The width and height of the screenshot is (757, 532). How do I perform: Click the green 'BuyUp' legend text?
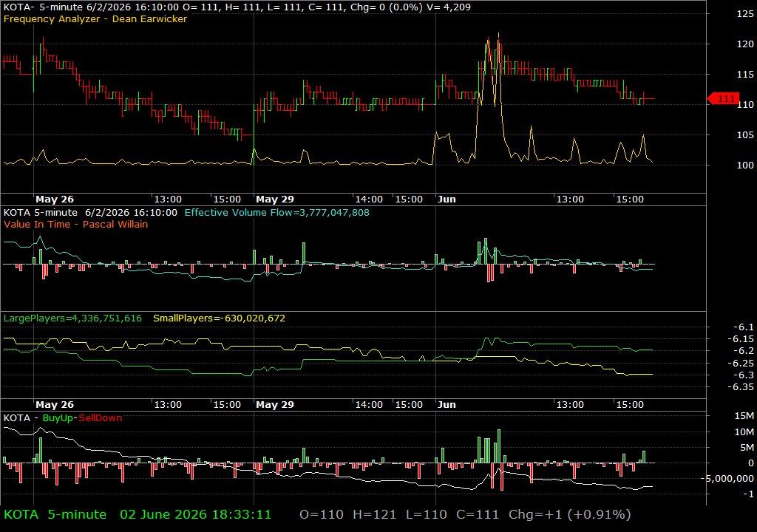pyautogui.click(x=58, y=418)
